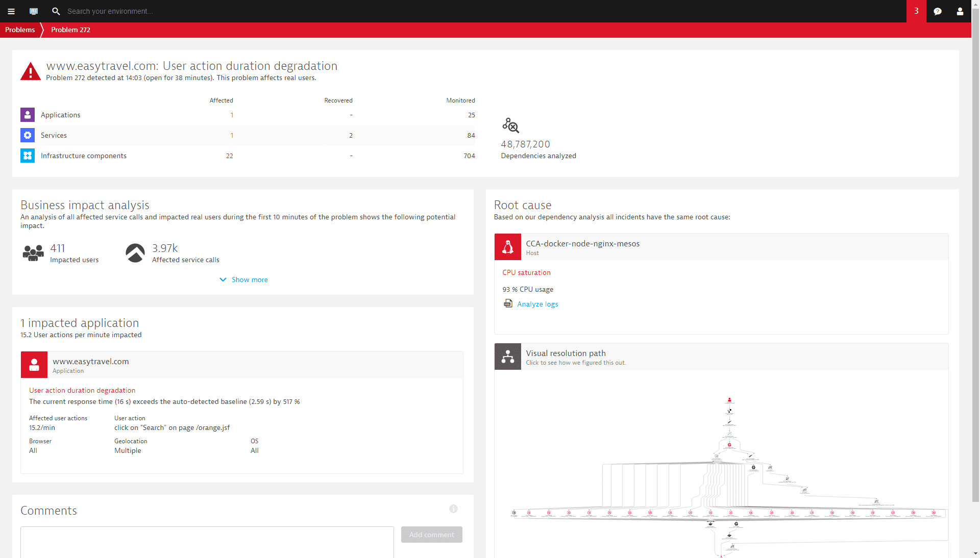Click the 48,787,200 dependencies figure
The width and height of the screenshot is (980, 558).
coord(525,144)
